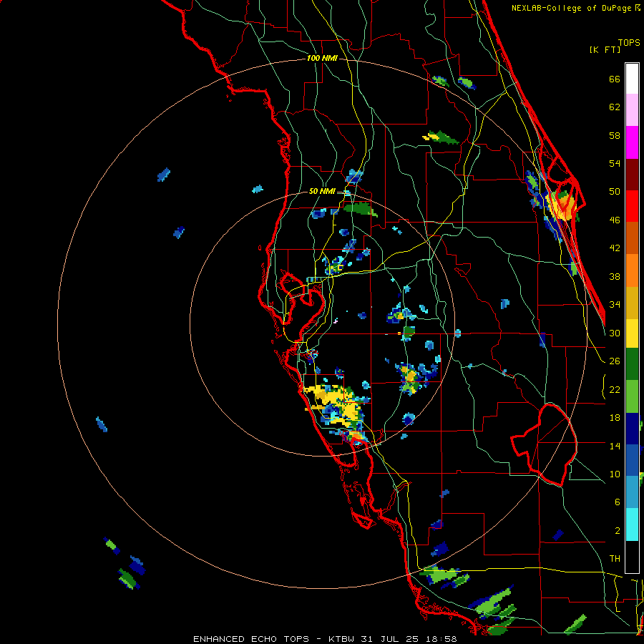This screenshot has height=644, width=644.
Task: Select the bright orange legend swatch
Action: (x=632, y=270)
